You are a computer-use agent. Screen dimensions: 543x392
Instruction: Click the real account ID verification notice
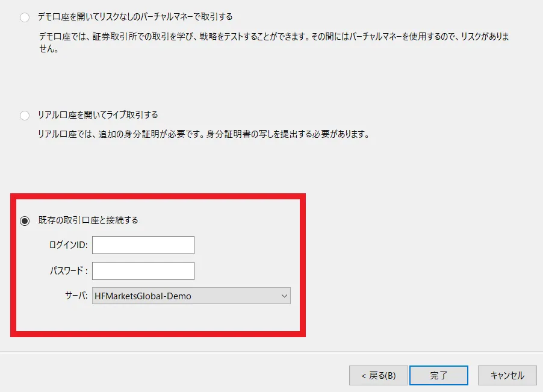pyautogui.click(x=205, y=134)
